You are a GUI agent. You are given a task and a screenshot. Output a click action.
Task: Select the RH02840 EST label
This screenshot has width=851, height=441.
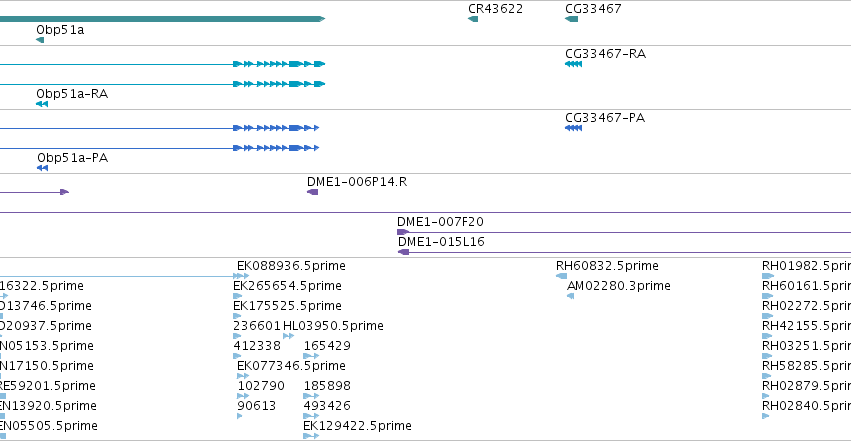click(x=806, y=406)
